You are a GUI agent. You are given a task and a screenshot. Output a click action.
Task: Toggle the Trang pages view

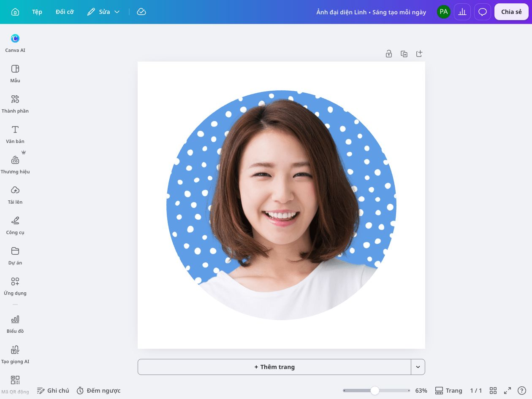(x=448, y=391)
